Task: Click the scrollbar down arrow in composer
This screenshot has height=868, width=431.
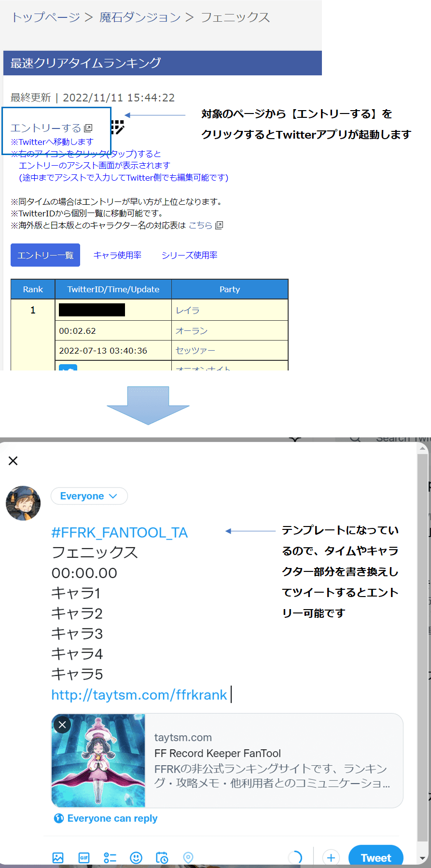Action: pyautogui.click(x=423, y=858)
